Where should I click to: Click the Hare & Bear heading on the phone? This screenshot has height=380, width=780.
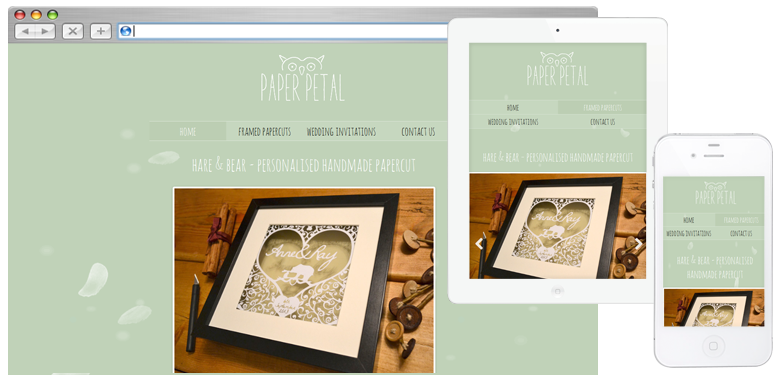(715, 268)
